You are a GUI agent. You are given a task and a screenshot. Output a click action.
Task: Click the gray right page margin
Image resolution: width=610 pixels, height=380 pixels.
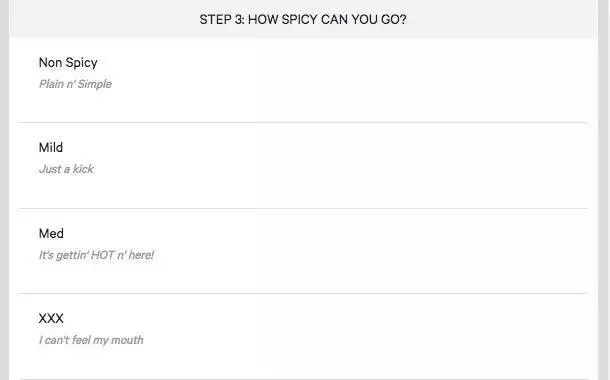(604, 190)
